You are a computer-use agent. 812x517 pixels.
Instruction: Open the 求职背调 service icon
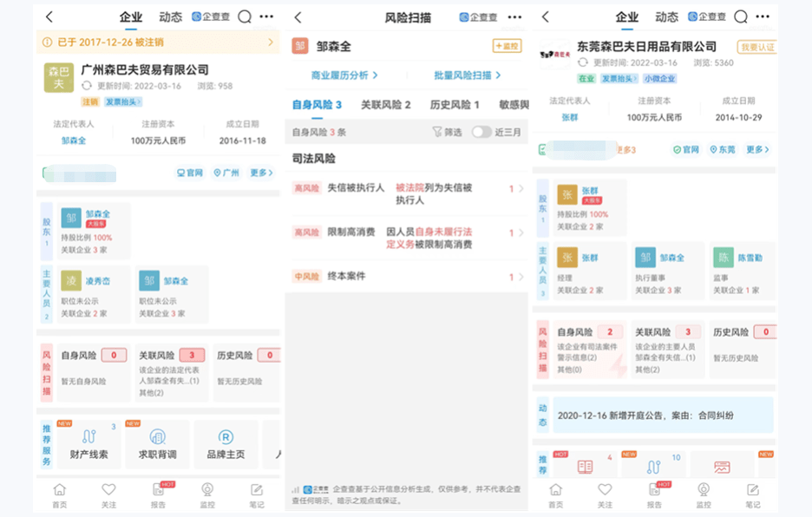[x=157, y=444]
